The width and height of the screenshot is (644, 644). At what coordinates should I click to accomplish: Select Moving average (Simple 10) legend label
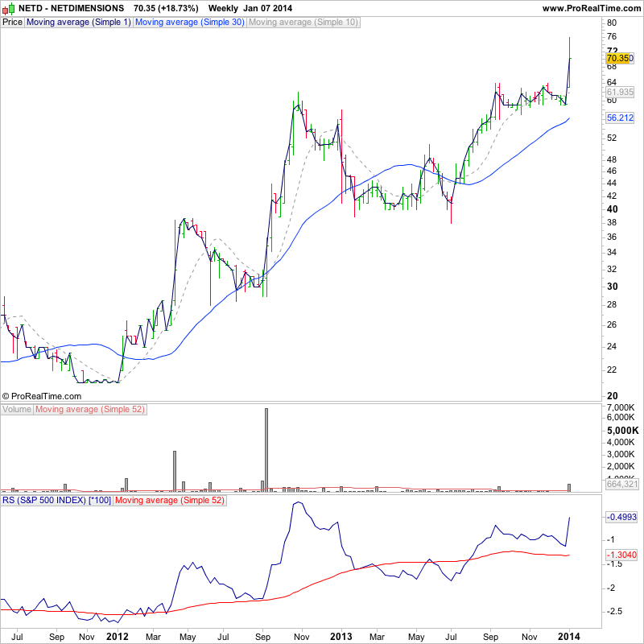click(x=303, y=23)
